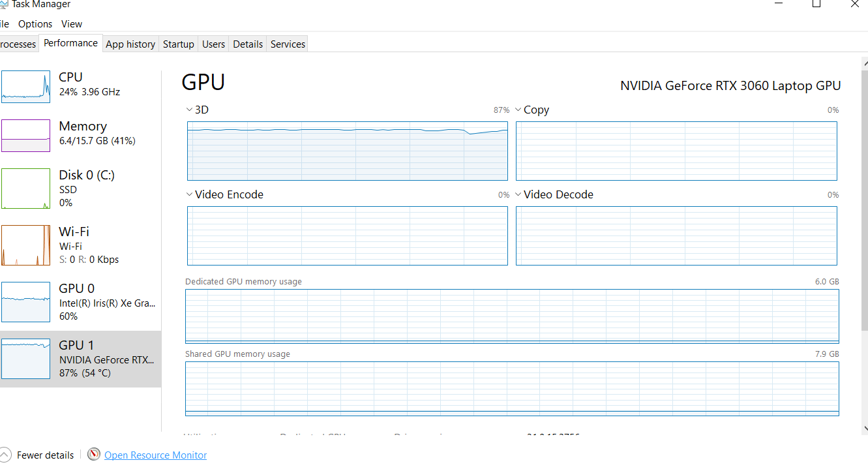Switch to the Services tab

coord(288,44)
